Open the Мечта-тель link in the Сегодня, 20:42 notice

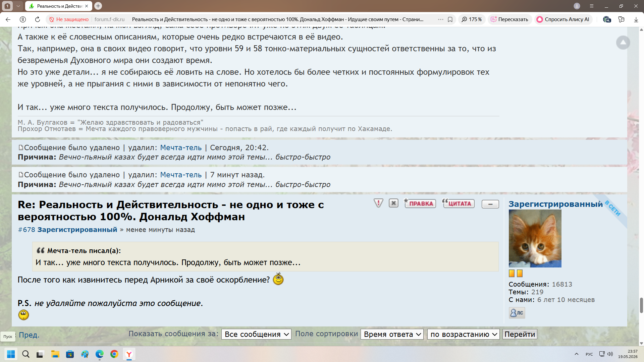coord(181,147)
